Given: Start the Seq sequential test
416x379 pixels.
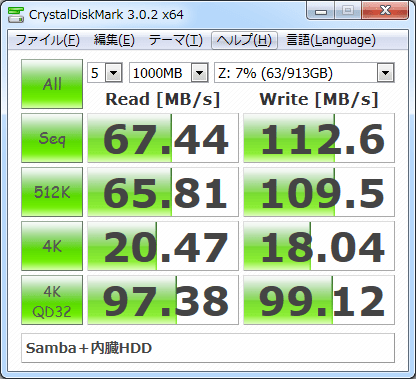Looking at the screenshot, I should pyautogui.click(x=52, y=138).
